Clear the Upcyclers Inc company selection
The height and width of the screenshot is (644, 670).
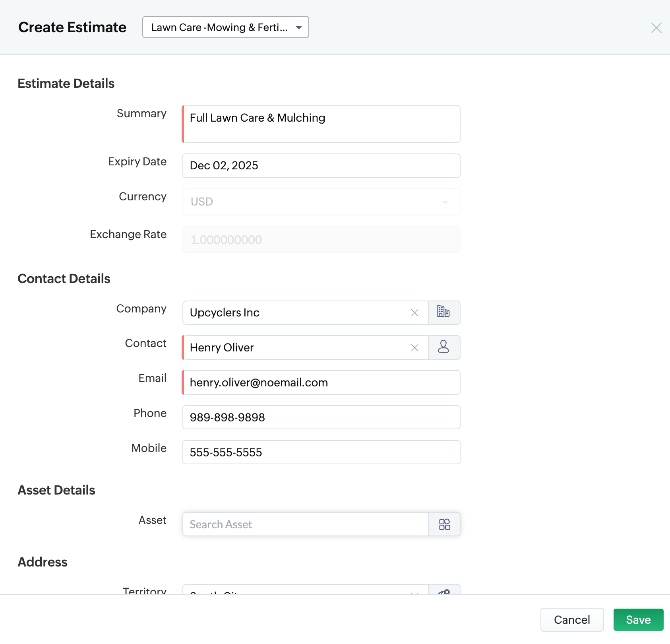pos(414,313)
